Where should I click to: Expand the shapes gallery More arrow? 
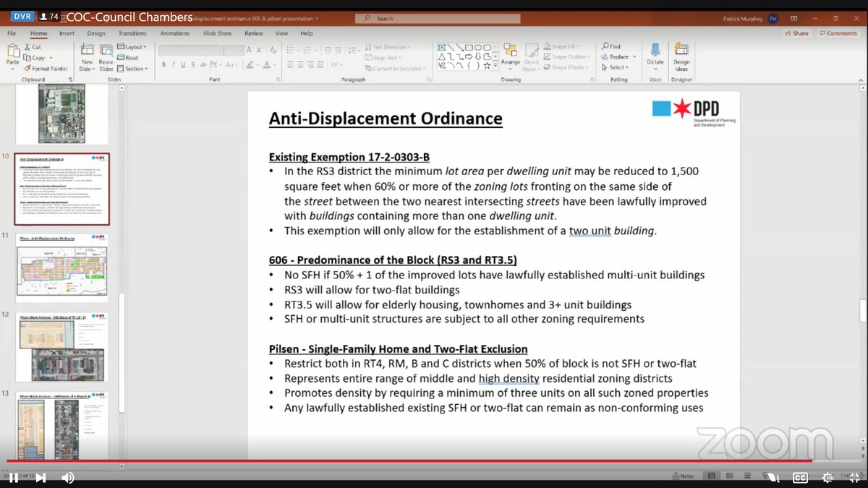click(495, 65)
